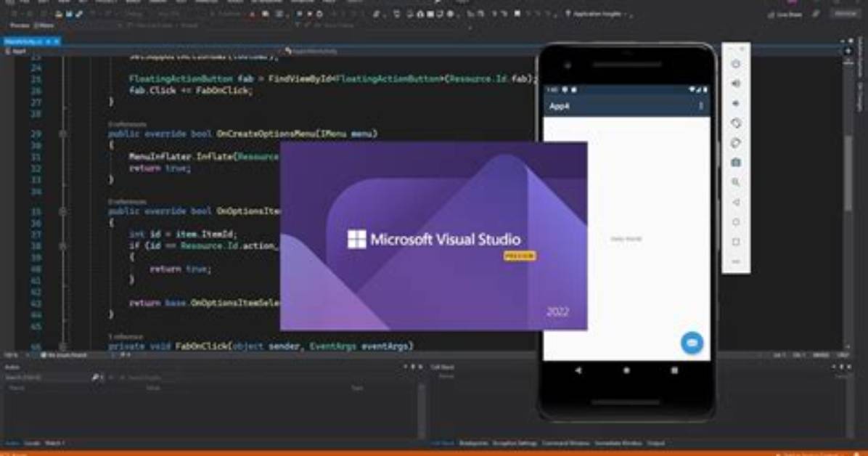Click the Open File folder icon in toolbar
868x456 pixels.
coord(59,14)
